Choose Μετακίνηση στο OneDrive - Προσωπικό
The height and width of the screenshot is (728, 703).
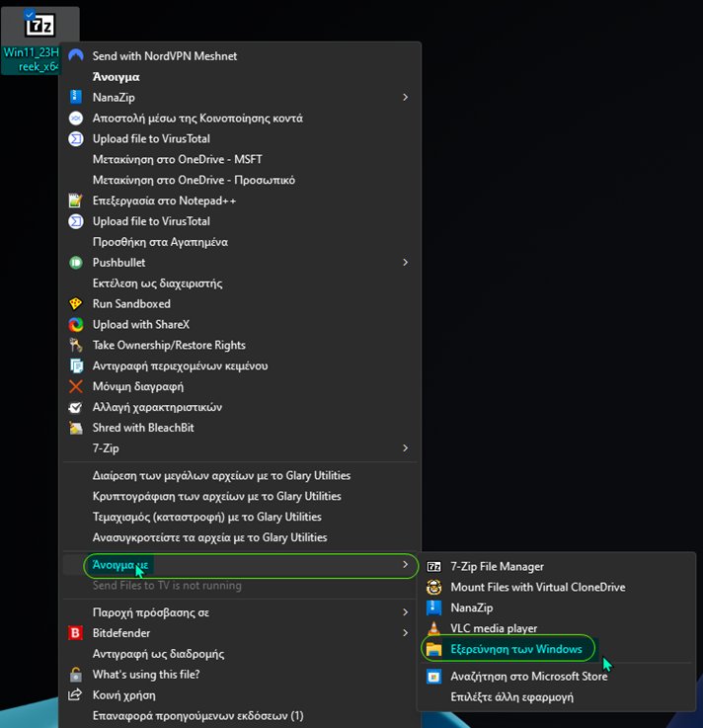194,180
